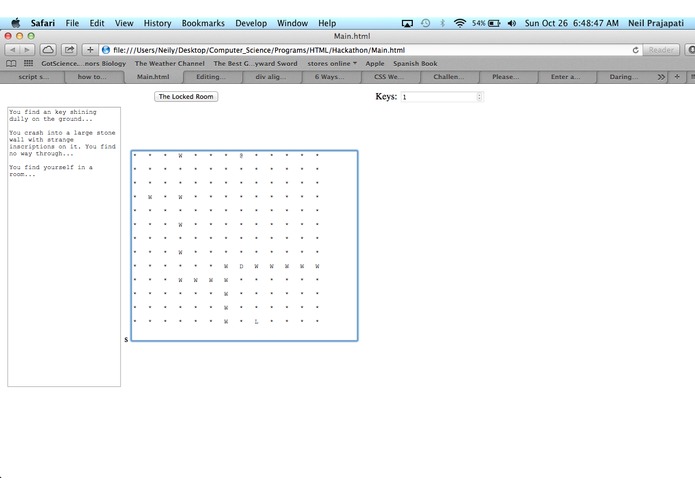The width and height of the screenshot is (695, 494).
Task: Switch to the 'Challen...' tab
Action: 449,77
